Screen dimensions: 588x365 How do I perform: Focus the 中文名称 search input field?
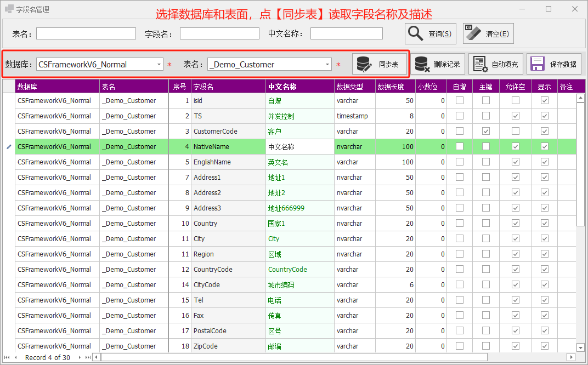(x=347, y=33)
